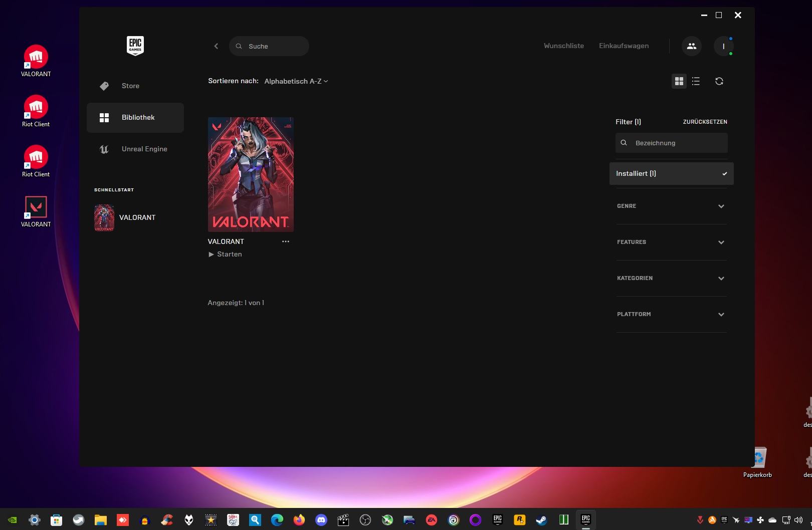Open Microsoft Edge from the taskbar
The image size is (812, 530).
(277, 520)
